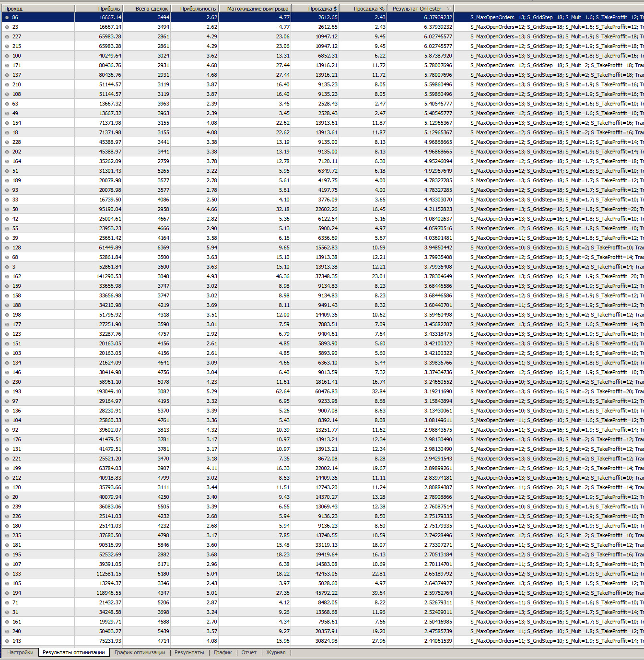Click the row icon for pass 123
The height and width of the screenshot is (660, 644).
point(7,334)
